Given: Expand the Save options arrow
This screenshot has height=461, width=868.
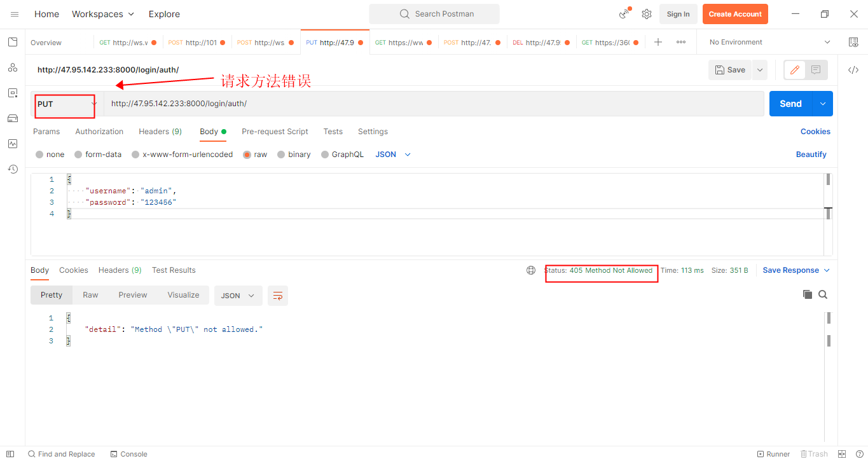Looking at the screenshot, I should click(x=759, y=70).
